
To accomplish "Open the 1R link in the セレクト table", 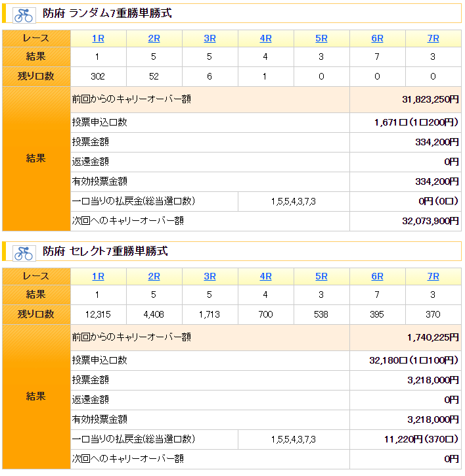I will click(98, 277).
